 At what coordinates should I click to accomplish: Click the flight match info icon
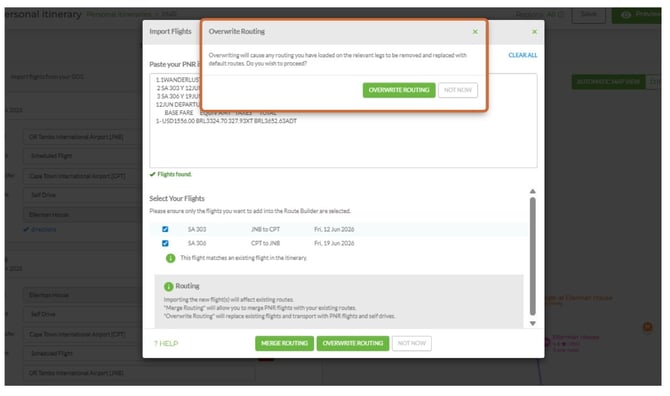(170, 258)
